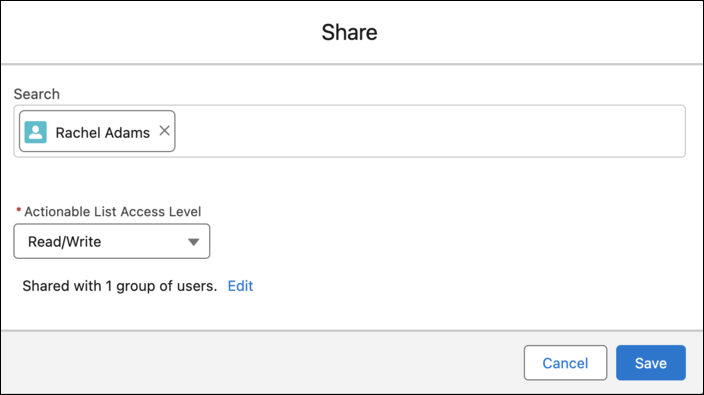Click the Cancel button

tap(565, 363)
